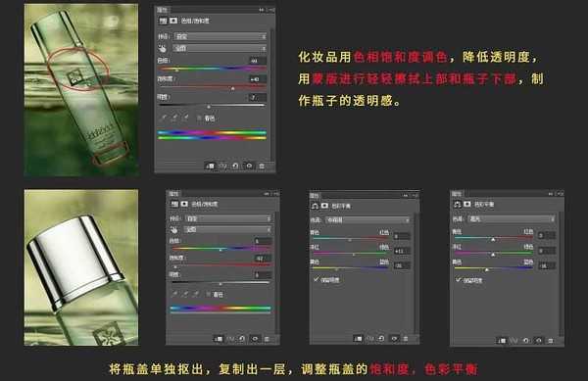
Task: Click view previous state icon in upper Hue/Saturation panel
Action: point(222,166)
